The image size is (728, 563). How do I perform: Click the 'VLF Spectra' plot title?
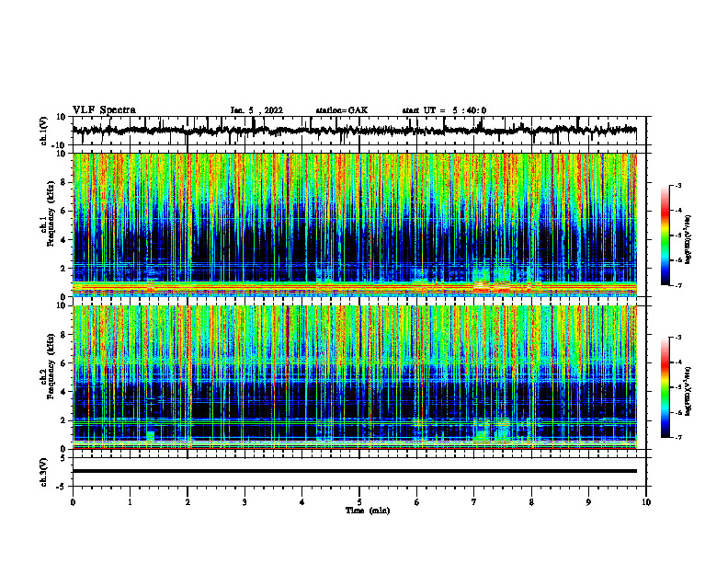pyautogui.click(x=104, y=110)
